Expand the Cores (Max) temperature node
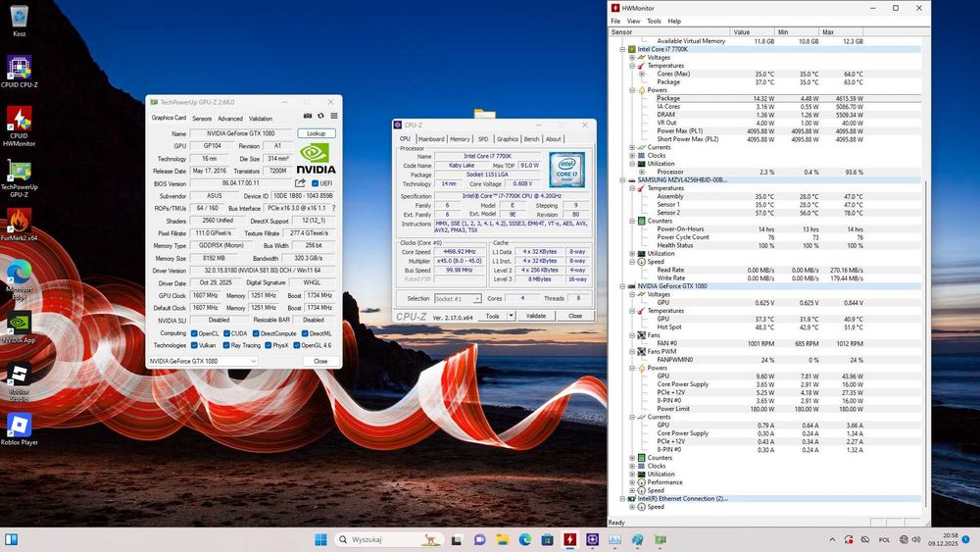Viewport: 980px width, 552px height. 642,74
